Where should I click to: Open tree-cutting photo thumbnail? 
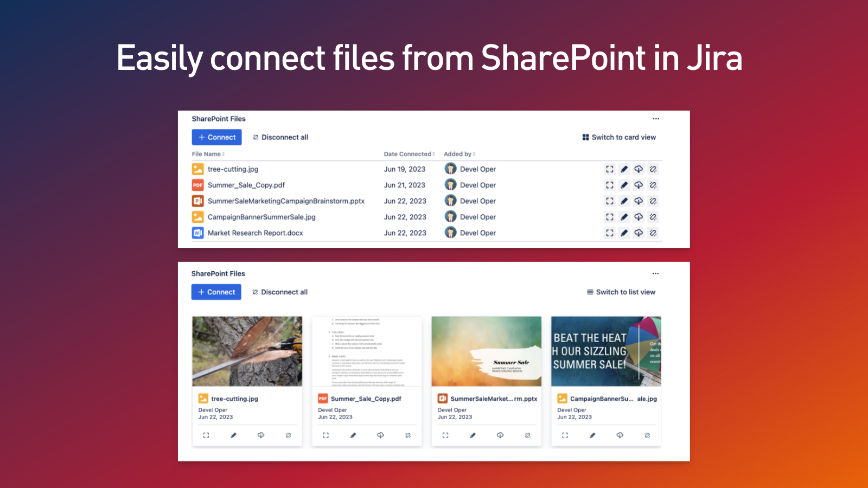tap(247, 351)
